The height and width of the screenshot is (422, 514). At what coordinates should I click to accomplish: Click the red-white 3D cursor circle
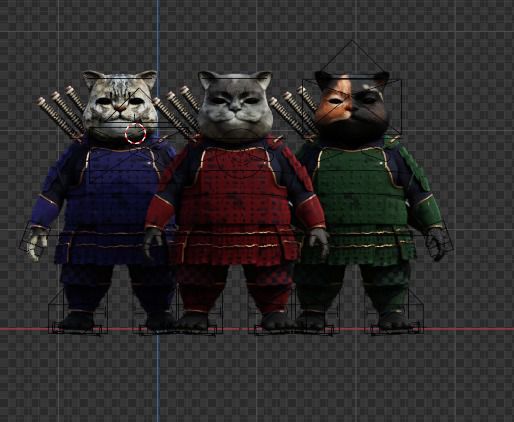135,134
